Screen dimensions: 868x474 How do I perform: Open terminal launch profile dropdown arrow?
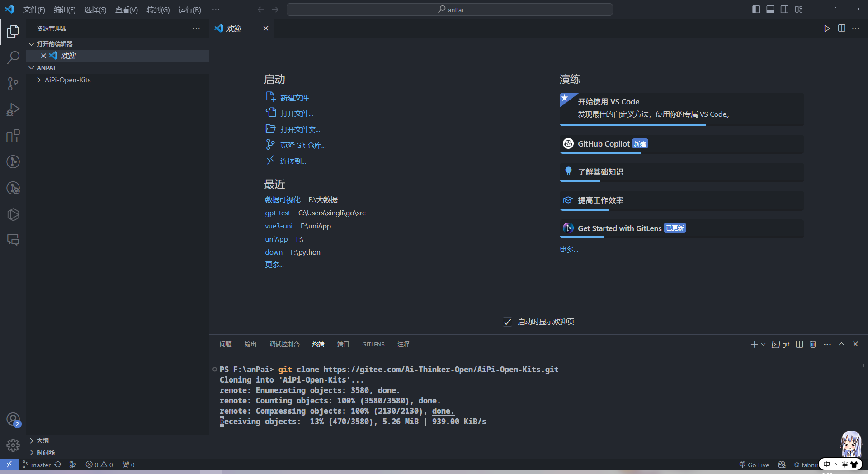(x=764, y=345)
